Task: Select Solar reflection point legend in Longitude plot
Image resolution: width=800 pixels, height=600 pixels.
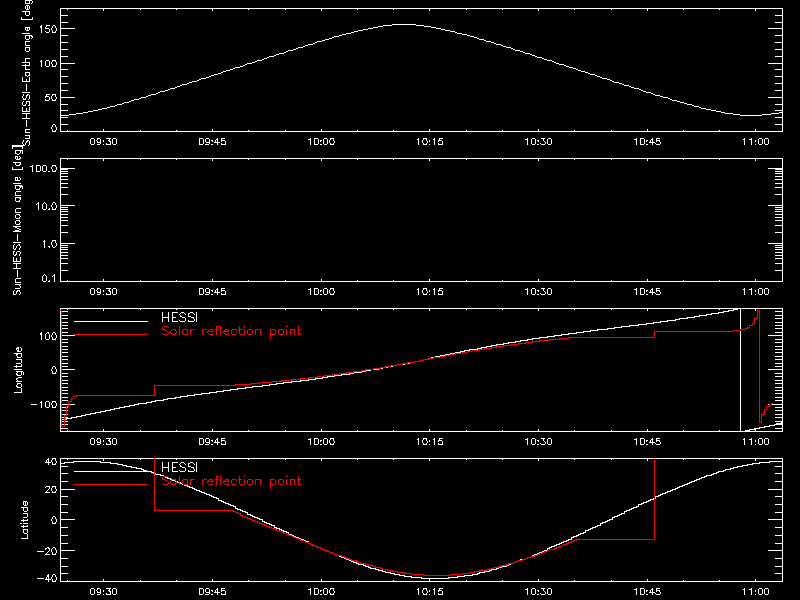Action: [231, 331]
